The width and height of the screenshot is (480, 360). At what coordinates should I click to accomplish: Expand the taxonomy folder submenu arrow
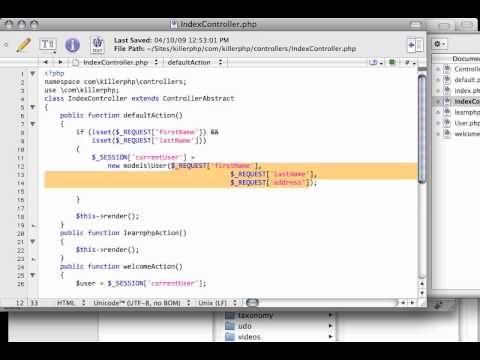click(330, 315)
